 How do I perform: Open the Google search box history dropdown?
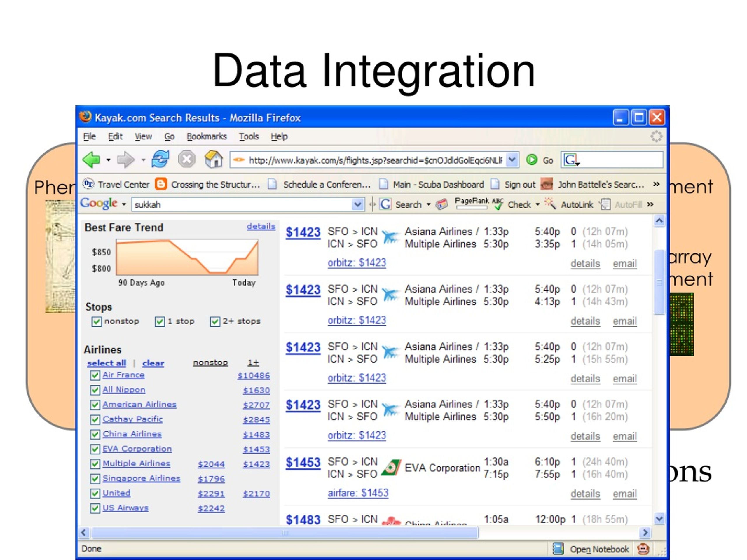point(357,204)
